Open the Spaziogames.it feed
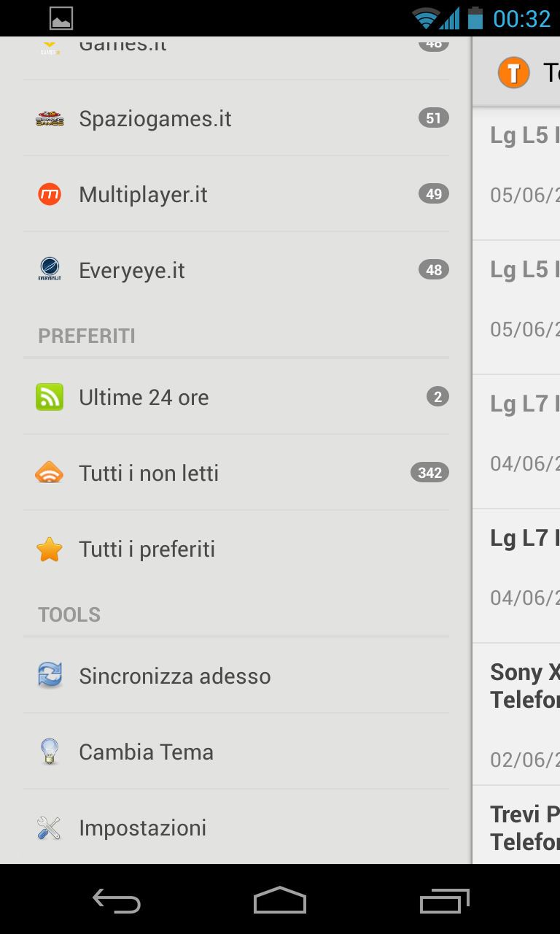Screen dimensions: 560x934 pyautogui.click(x=236, y=118)
